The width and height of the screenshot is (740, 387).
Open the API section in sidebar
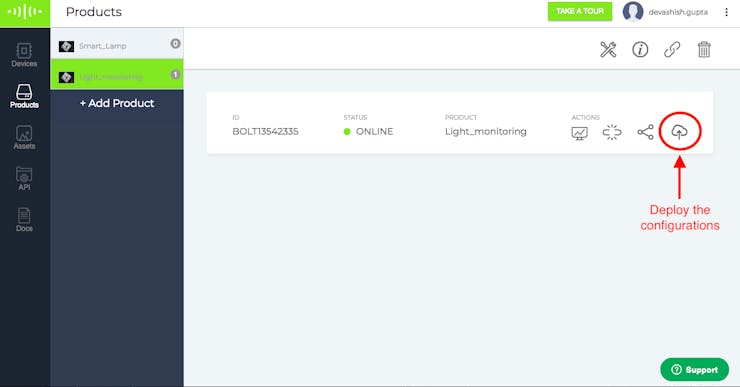click(x=24, y=178)
